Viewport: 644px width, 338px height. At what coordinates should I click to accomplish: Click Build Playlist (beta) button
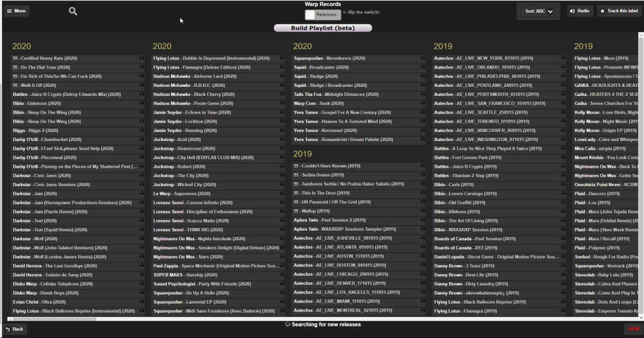[x=323, y=28]
